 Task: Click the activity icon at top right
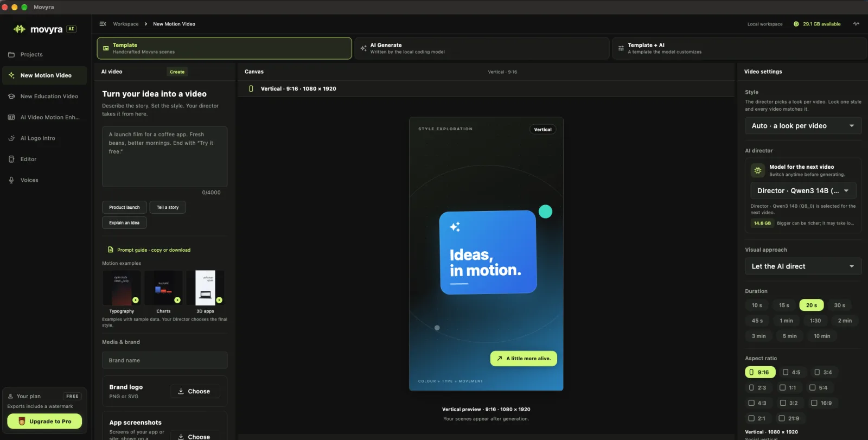(x=856, y=24)
